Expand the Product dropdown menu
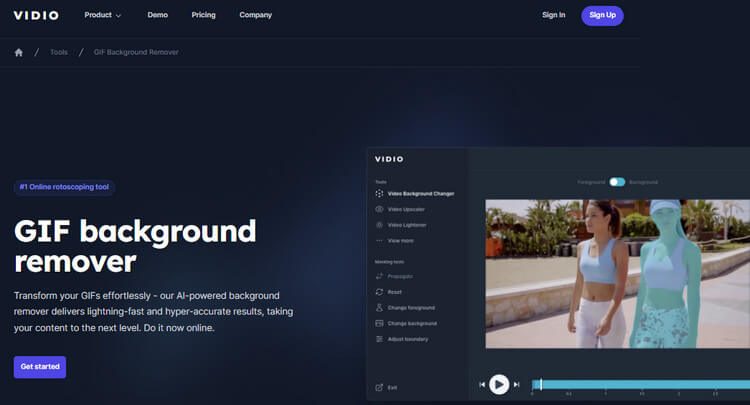This screenshot has height=405, width=750. tap(103, 15)
